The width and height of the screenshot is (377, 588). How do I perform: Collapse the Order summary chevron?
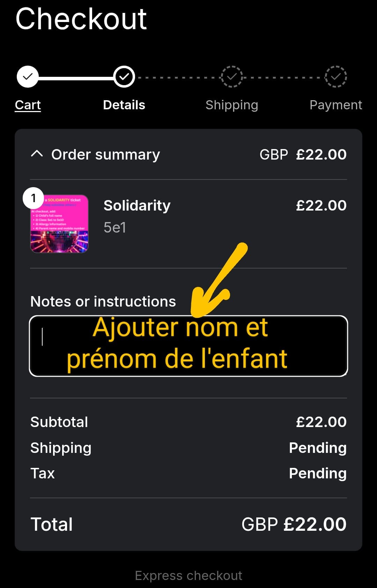(x=37, y=154)
